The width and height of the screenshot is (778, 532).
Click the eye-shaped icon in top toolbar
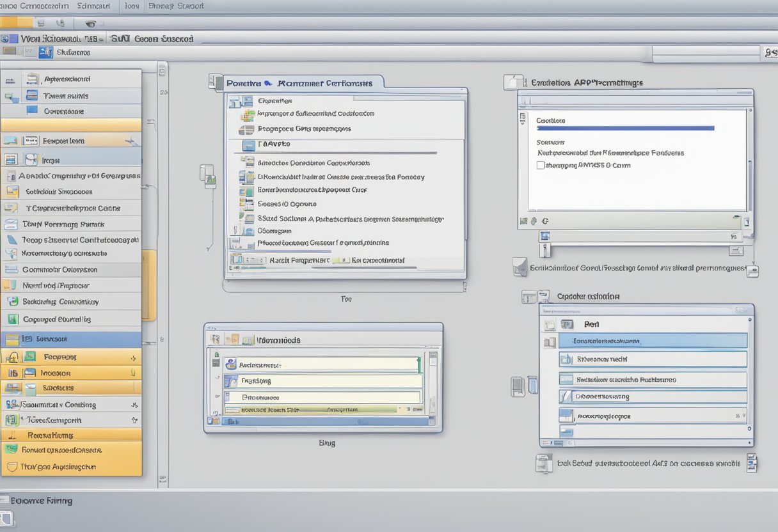coord(90,24)
